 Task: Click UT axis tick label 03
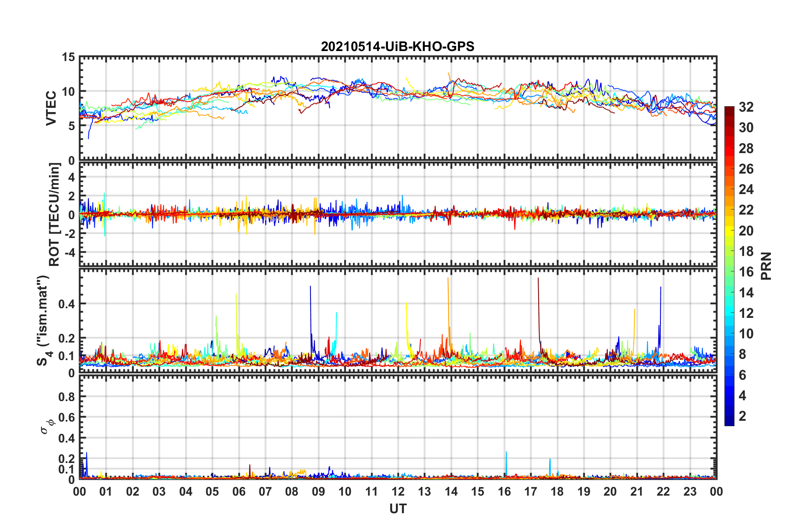(159, 491)
